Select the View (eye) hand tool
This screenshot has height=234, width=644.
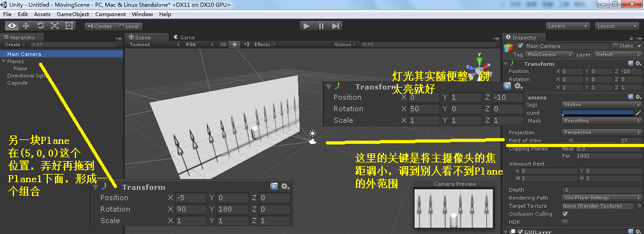coord(11,26)
